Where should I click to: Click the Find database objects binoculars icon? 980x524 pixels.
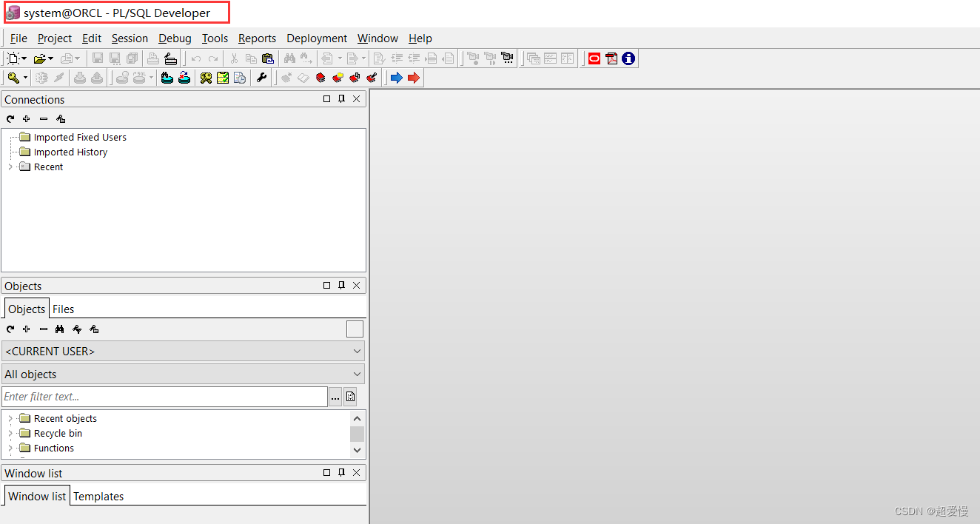[167, 78]
